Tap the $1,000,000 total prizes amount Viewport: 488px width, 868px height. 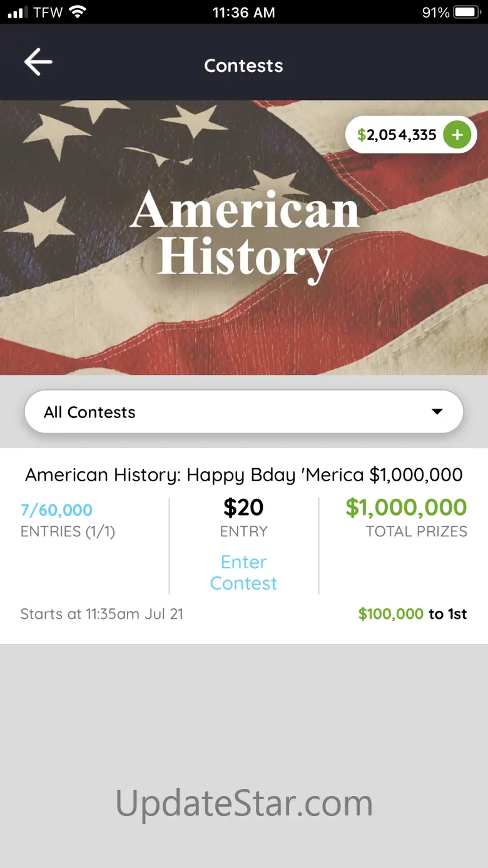(406, 508)
